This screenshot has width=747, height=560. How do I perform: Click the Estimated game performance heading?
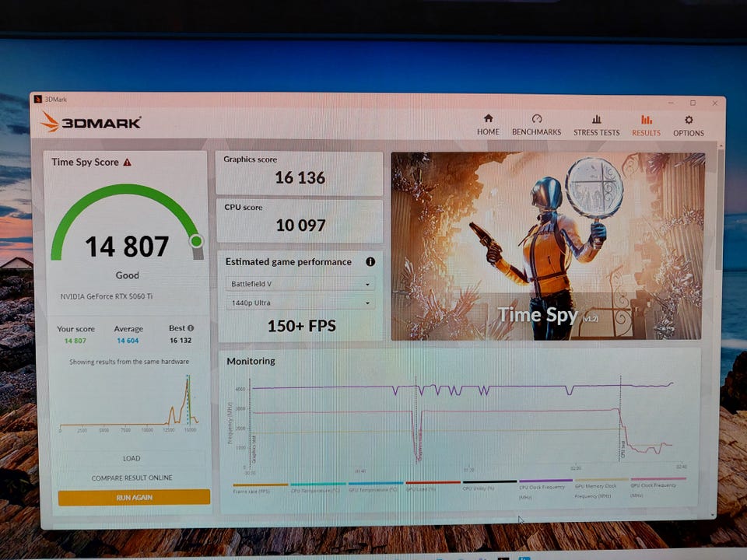pos(288,262)
